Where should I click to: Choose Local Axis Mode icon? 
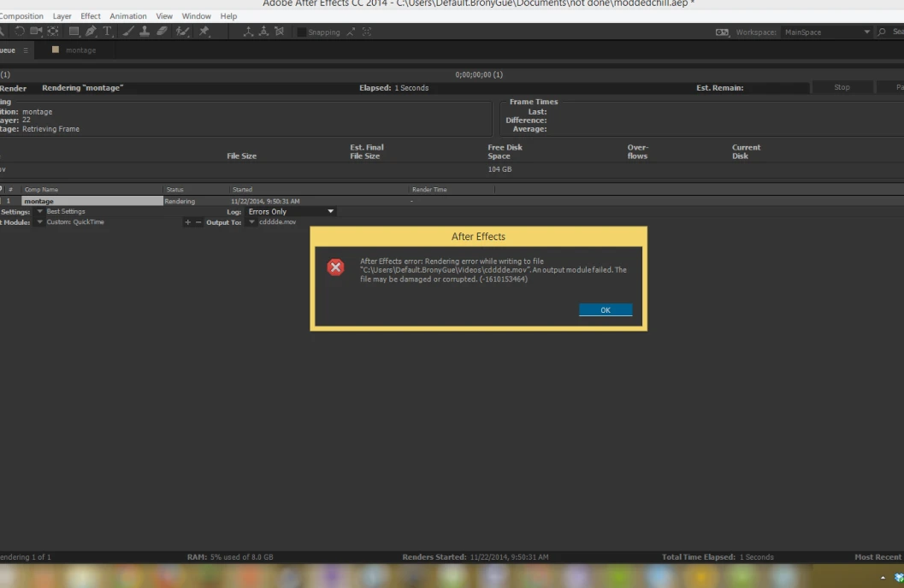click(x=248, y=32)
